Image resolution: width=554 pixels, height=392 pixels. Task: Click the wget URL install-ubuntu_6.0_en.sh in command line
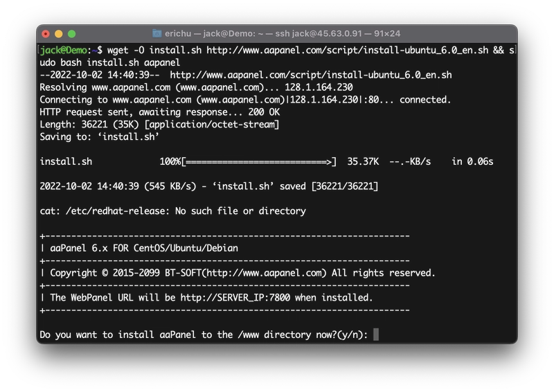[x=348, y=50]
